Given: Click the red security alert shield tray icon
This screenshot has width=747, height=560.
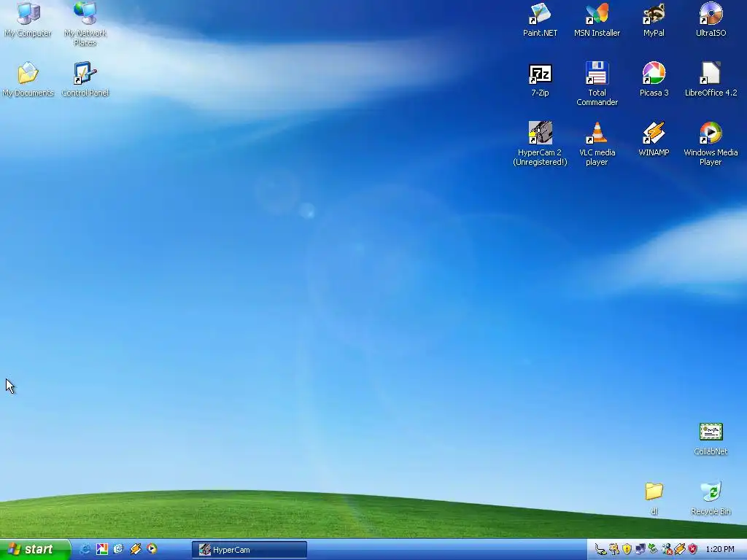Looking at the screenshot, I should click(693, 549).
